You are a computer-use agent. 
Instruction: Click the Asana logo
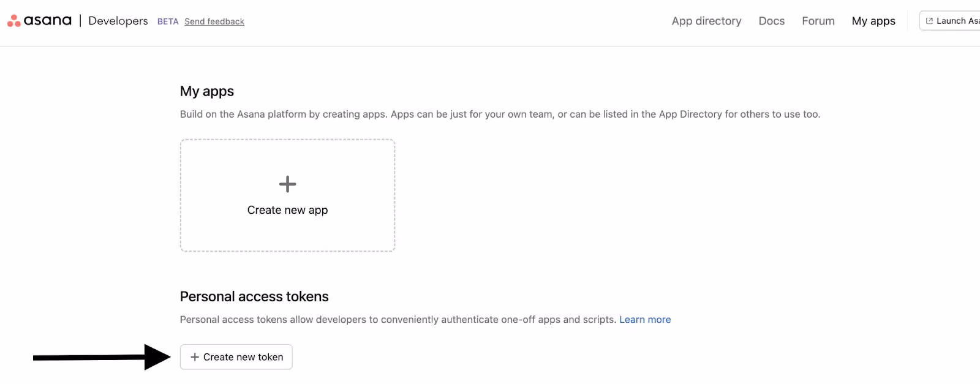click(x=39, y=21)
